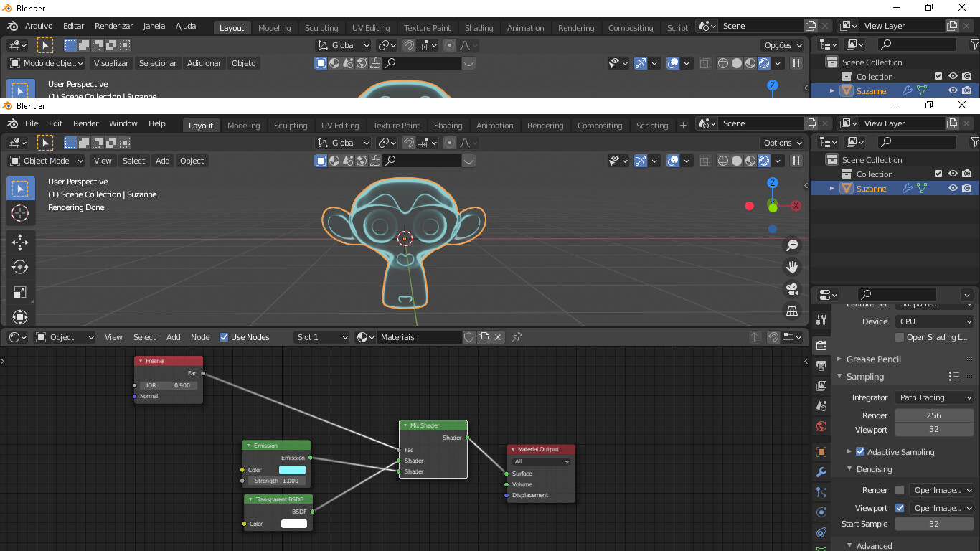The width and height of the screenshot is (980, 551).
Task: Activate Select Box tool in front window toolbar
Action: coord(20,189)
